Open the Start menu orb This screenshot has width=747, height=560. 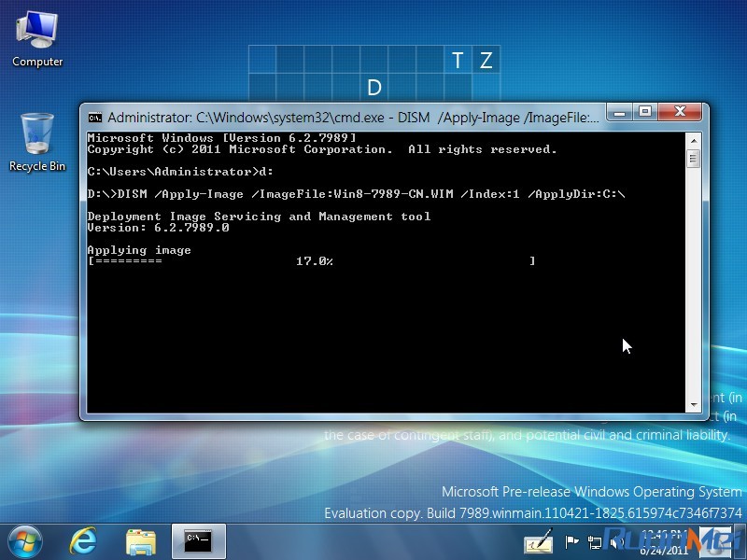[x=25, y=542]
